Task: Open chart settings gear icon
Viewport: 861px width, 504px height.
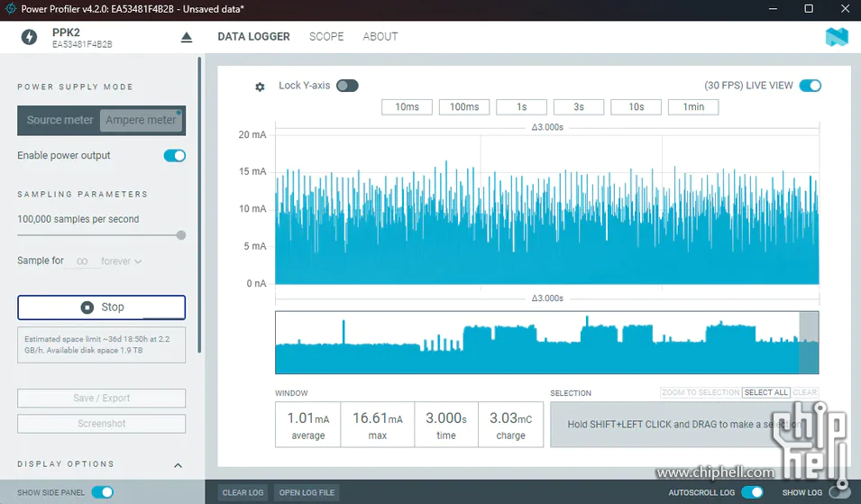Action: coord(260,87)
